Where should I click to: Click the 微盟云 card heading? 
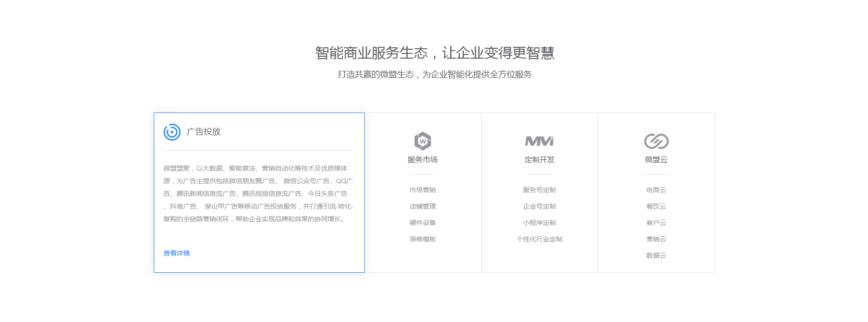pyautogui.click(x=656, y=160)
